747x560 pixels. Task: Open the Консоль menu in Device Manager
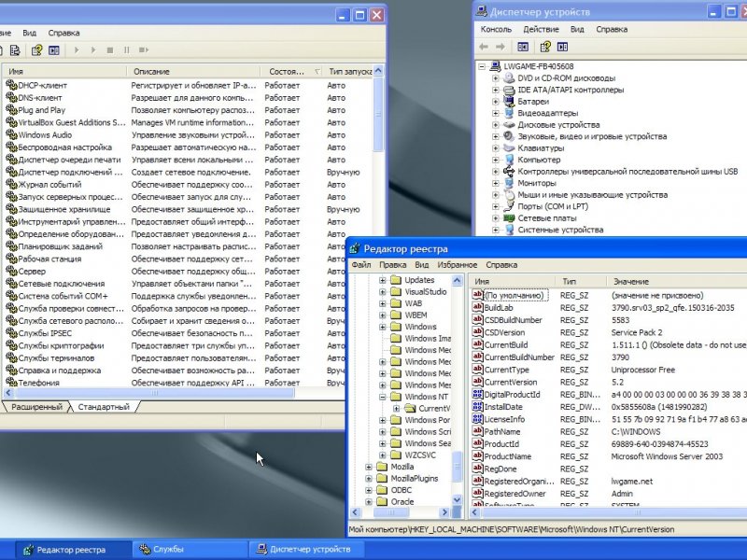point(496,29)
